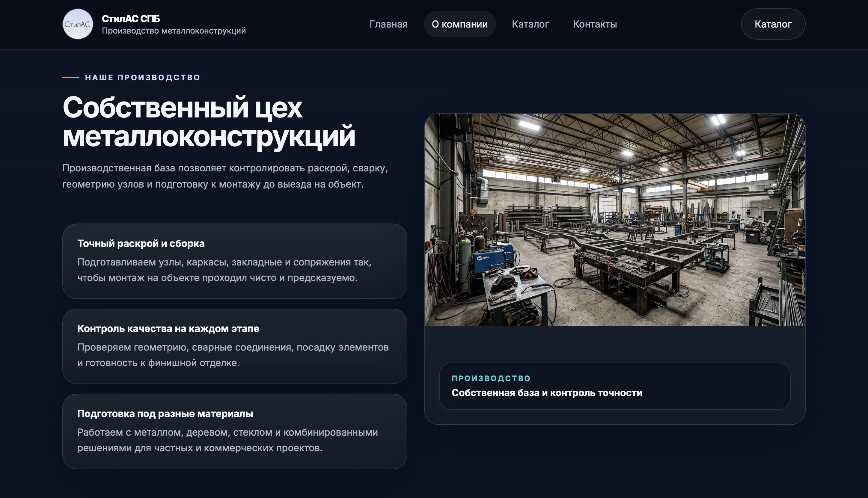Click the СтилАС СПБ brand title
Image resolution: width=868 pixels, height=498 pixels.
131,19
